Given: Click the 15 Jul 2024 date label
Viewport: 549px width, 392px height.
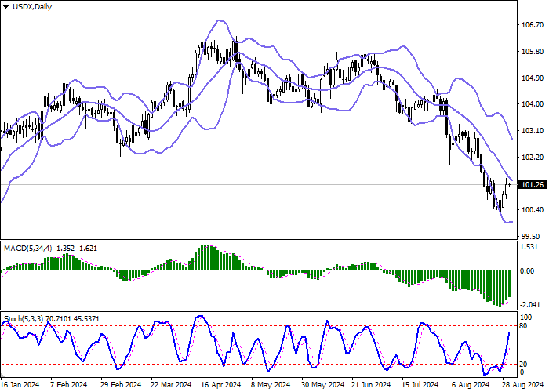Looking at the screenshot, I should tap(420, 385).
